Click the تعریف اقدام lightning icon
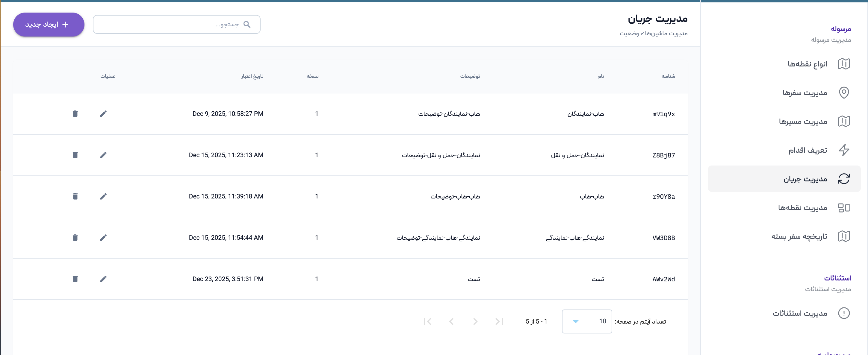Image resolution: width=868 pixels, height=355 pixels. point(844,150)
